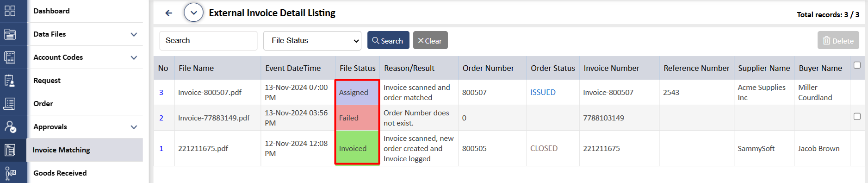Open the File Status dropdown filter

pyautogui.click(x=312, y=41)
